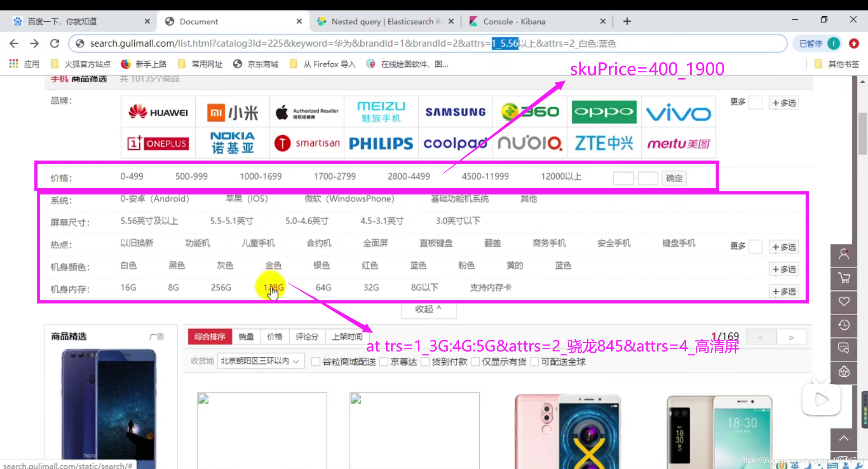
Task: Click the maximum price input box
Action: pyautogui.click(x=648, y=178)
